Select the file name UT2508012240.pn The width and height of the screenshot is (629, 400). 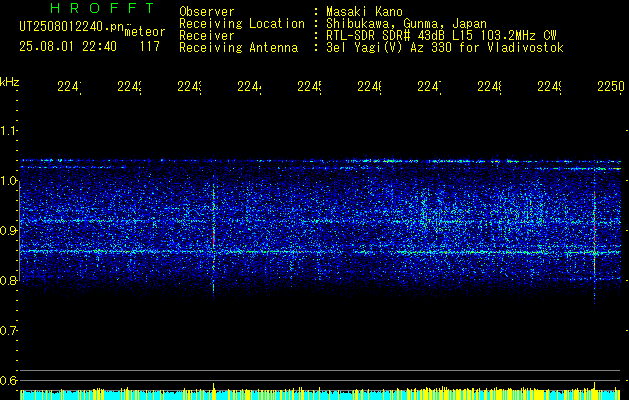[x=72, y=27]
